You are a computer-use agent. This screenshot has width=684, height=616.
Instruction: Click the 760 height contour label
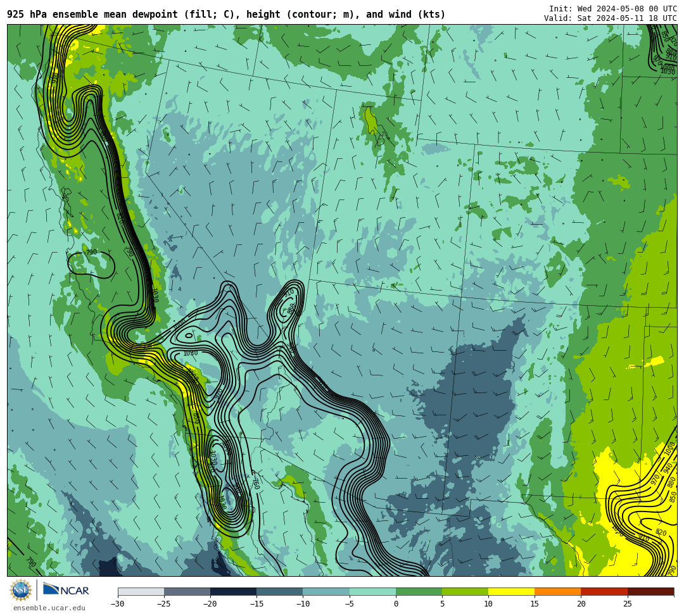(256, 482)
